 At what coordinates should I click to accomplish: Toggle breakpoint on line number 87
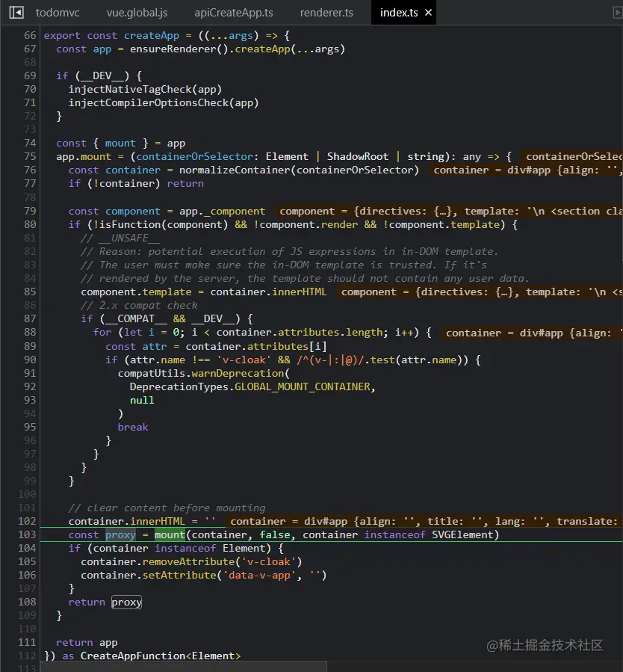coord(30,318)
